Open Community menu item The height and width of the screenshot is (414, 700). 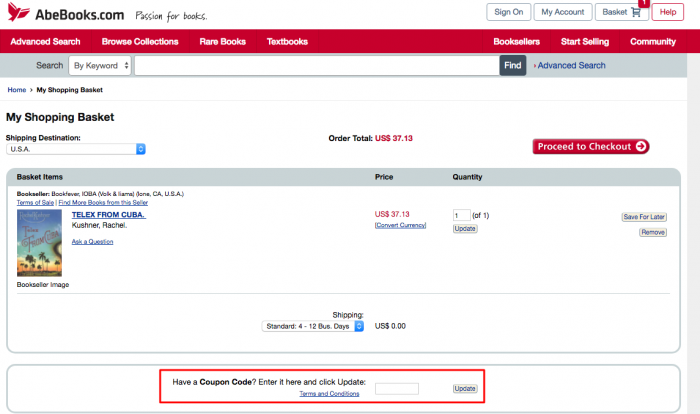pos(653,42)
